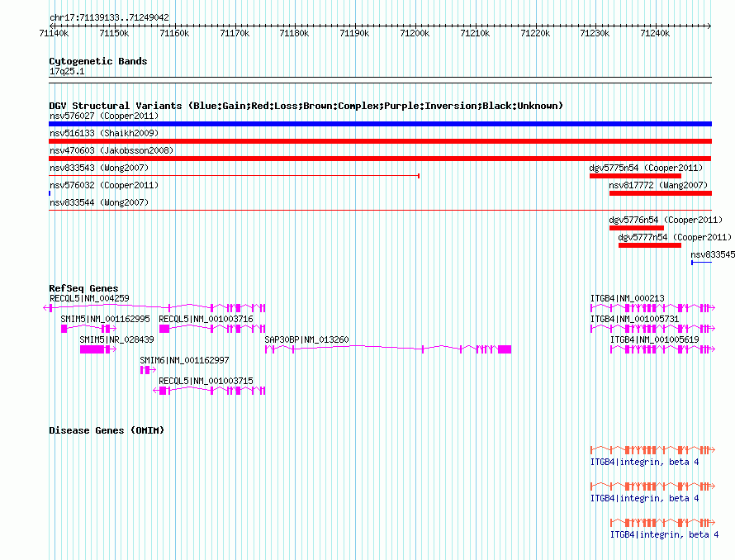Click the DGV Structural Variants track title

pyautogui.click(x=306, y=106)
